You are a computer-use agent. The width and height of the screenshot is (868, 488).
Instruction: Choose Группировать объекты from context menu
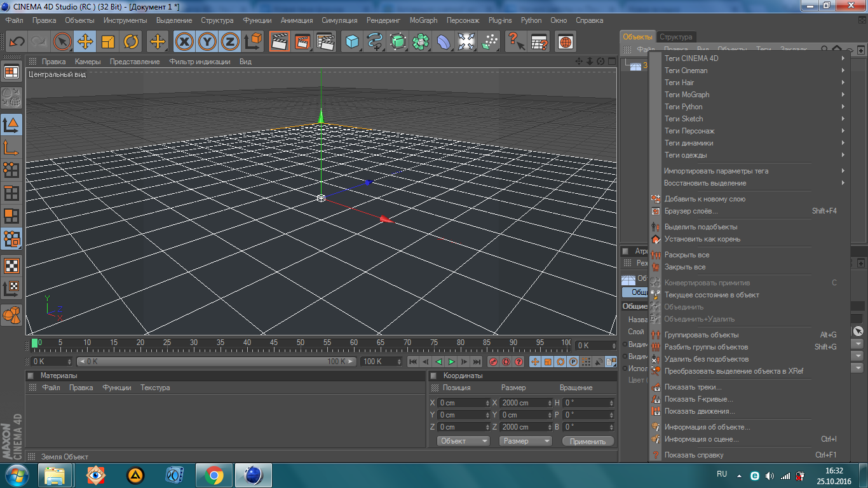(750, 335)
